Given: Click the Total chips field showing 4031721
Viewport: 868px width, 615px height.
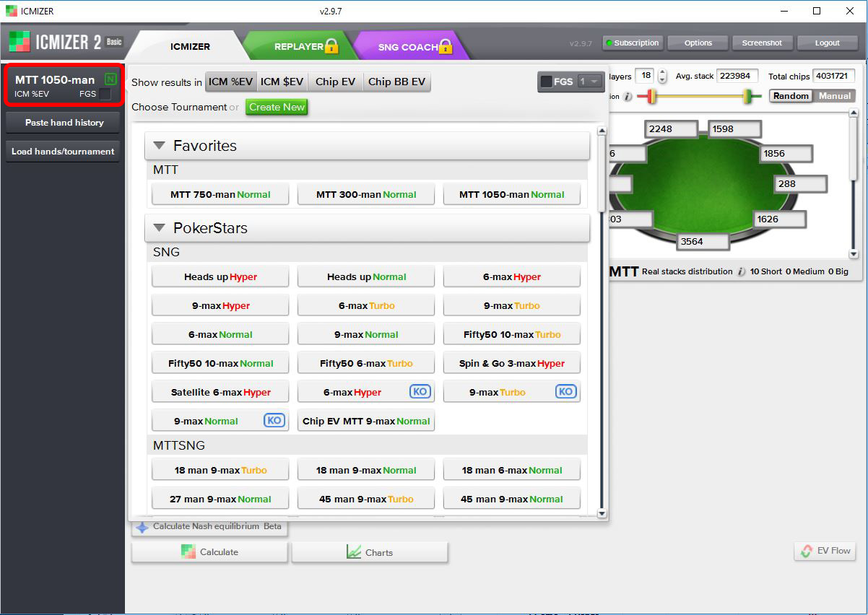Looking at the screenshot, I should tap(833, 76).
